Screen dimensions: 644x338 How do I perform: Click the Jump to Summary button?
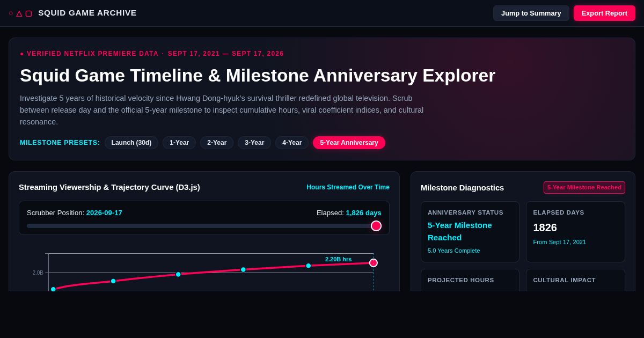pos(531,13)
